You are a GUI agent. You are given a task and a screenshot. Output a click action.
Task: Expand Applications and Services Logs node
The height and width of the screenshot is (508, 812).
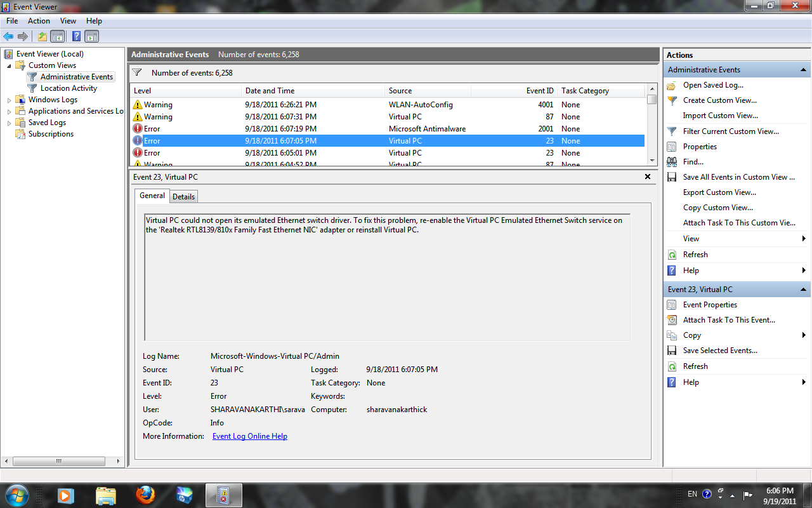coord(10,111)
